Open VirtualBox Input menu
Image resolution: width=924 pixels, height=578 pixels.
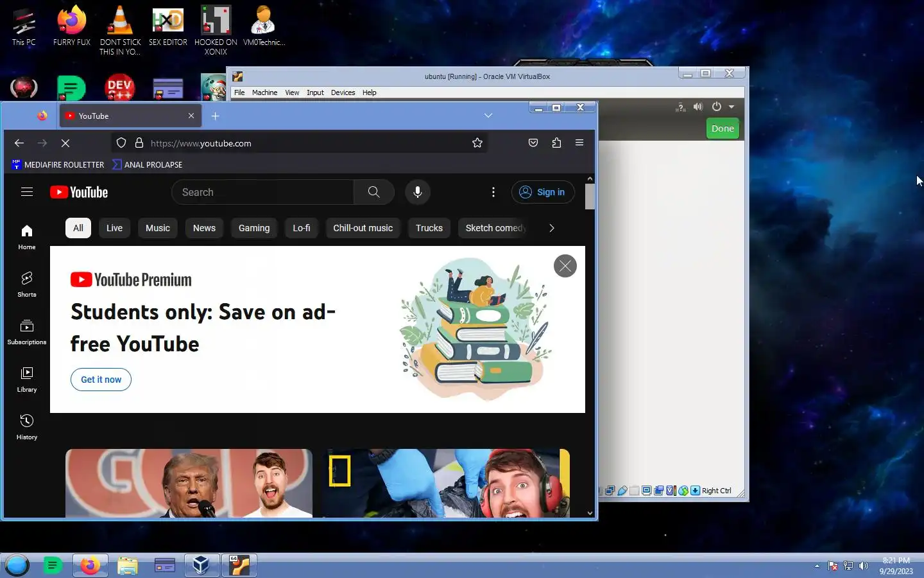point(315,92)
